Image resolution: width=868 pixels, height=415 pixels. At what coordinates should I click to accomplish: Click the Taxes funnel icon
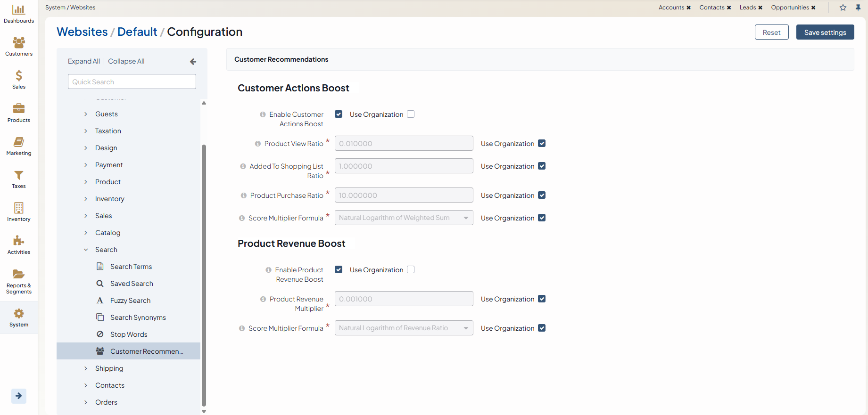(18, 175)
